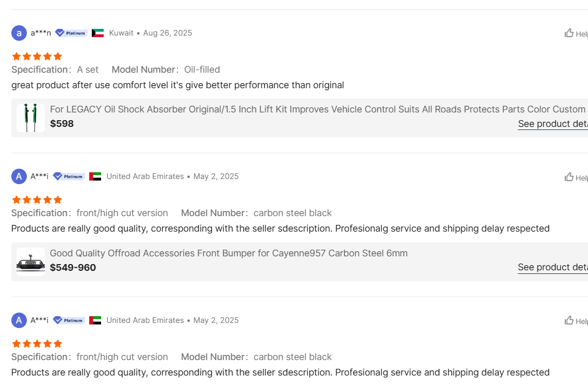Click the Helpful thumbs-up on a***n's Kuwait review
This screenshot has height=391, width=588.
569,33
